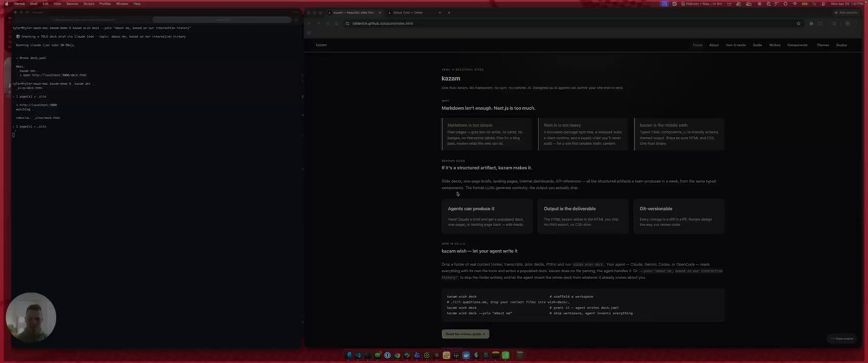The image size is (868, 363).
Task: Select the 'Next.js is too heavy' card
Action: [583, 134]
